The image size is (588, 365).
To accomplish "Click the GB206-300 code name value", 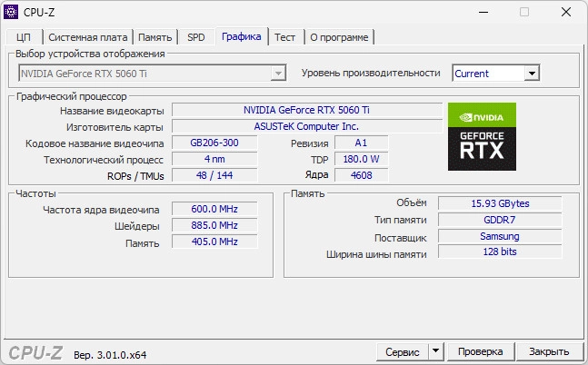I will [x=214, y=143].
